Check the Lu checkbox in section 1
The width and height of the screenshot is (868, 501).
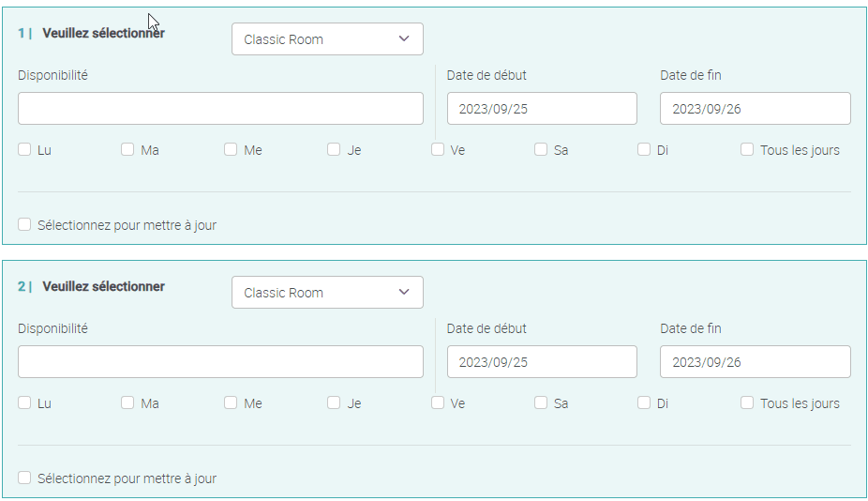24,149
